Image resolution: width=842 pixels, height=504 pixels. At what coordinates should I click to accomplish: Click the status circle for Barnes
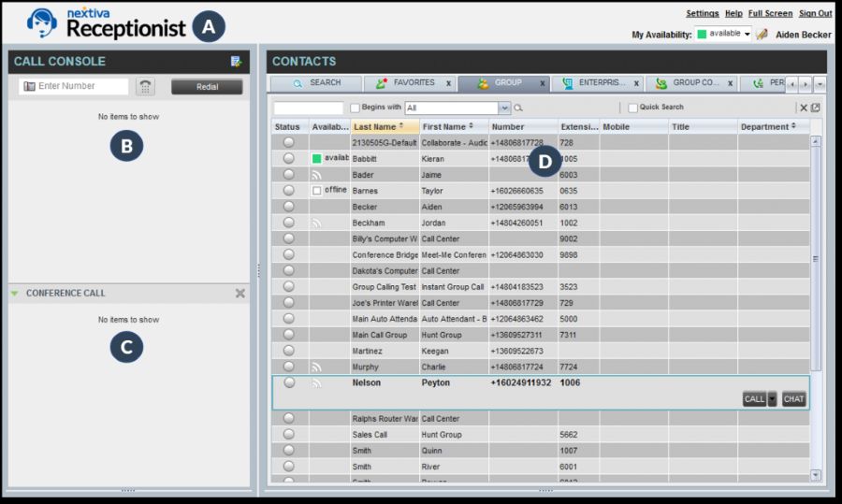[x=289, y=190]
